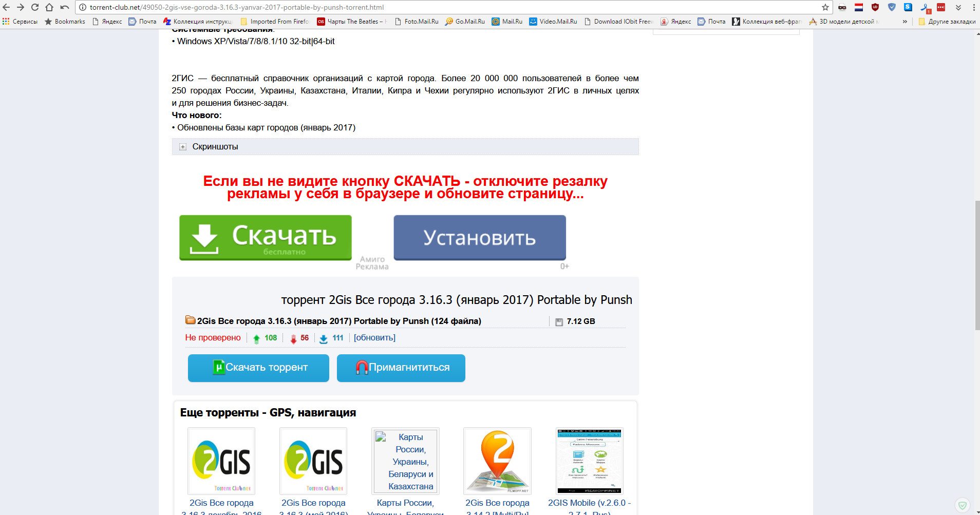The image size is (980, 515).
Task: Open Imported From Firefox bookmark folder
Action: tap(275, 22)
